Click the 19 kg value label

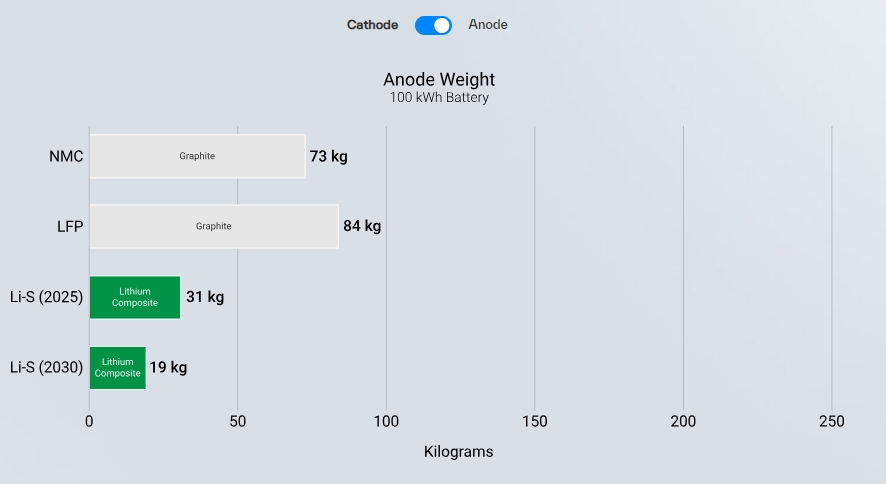[168, 367]
